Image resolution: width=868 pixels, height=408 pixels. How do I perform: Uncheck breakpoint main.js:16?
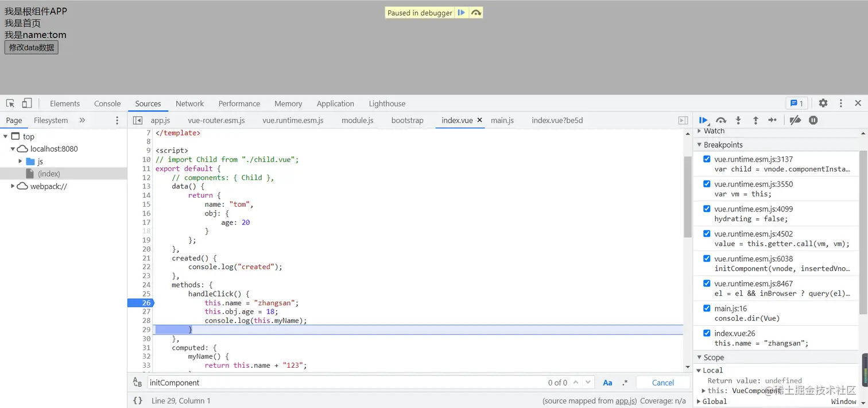pyautogui.click(x=707, y=308)
